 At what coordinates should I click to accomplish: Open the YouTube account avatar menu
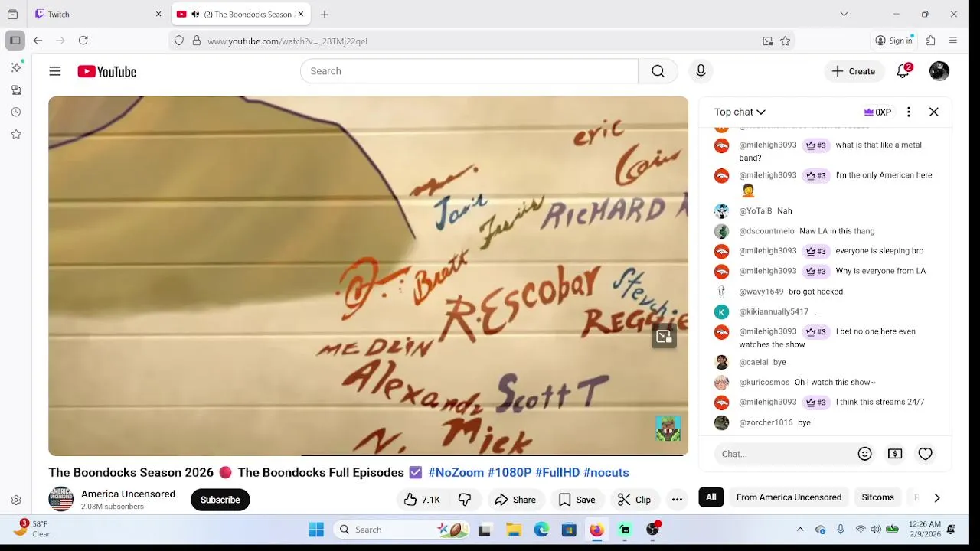(x=939, y=71)
